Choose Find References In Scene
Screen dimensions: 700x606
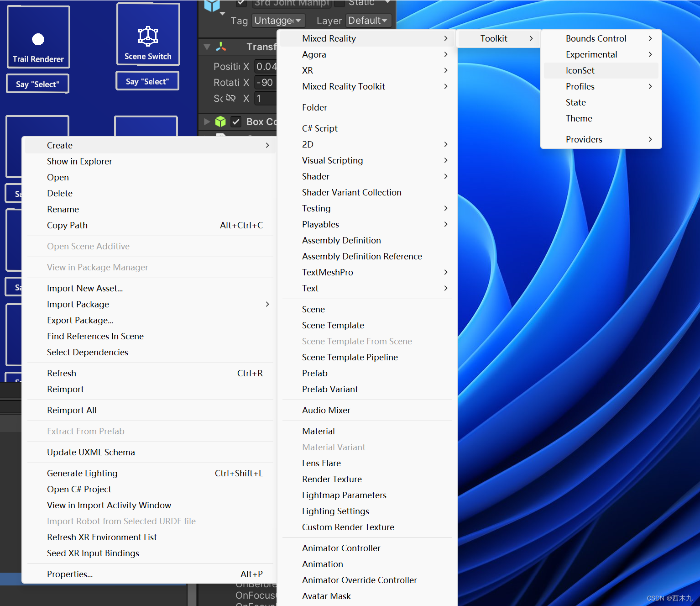pyautogui.click(x=150, y=336)
